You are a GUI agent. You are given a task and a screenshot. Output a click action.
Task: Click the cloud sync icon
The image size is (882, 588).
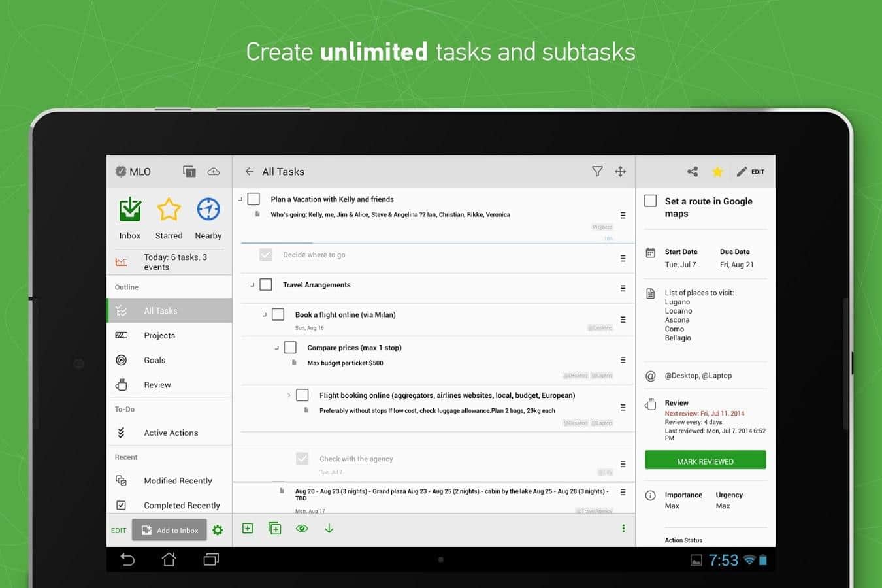tap(214, 172)
